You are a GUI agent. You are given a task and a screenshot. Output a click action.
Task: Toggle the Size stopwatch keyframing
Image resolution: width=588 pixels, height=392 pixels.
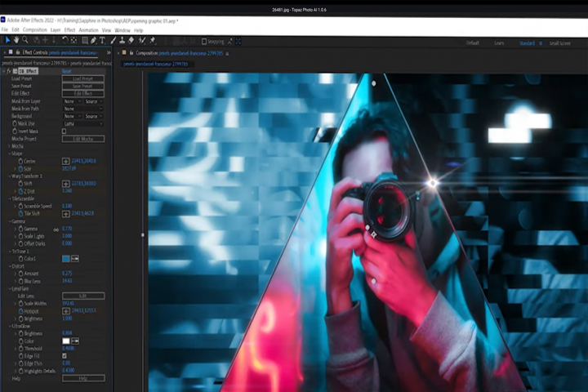[20, 169]
